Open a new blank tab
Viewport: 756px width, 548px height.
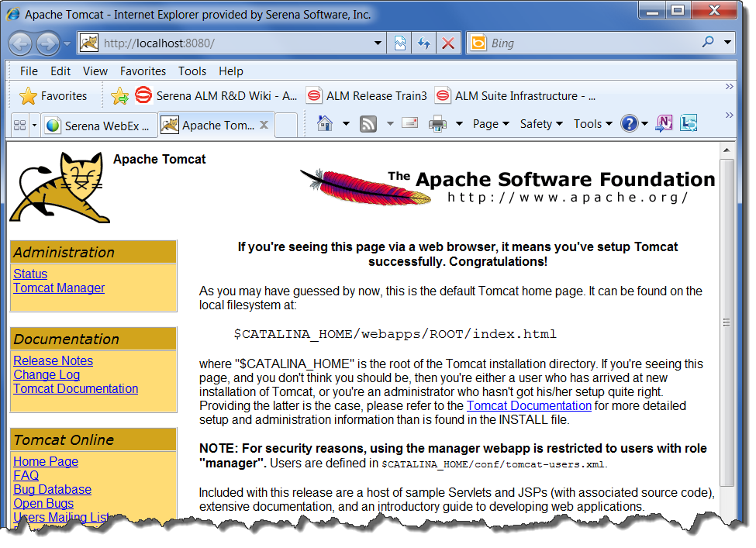[x=286, y=126]
